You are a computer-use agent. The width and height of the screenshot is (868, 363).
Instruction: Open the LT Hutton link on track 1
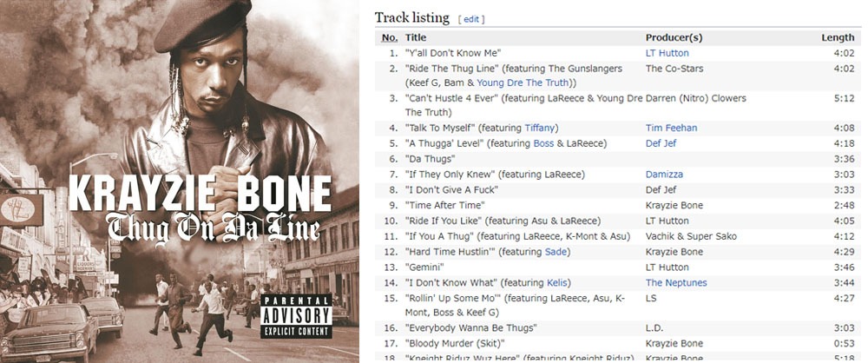click(x=667, y=53)
